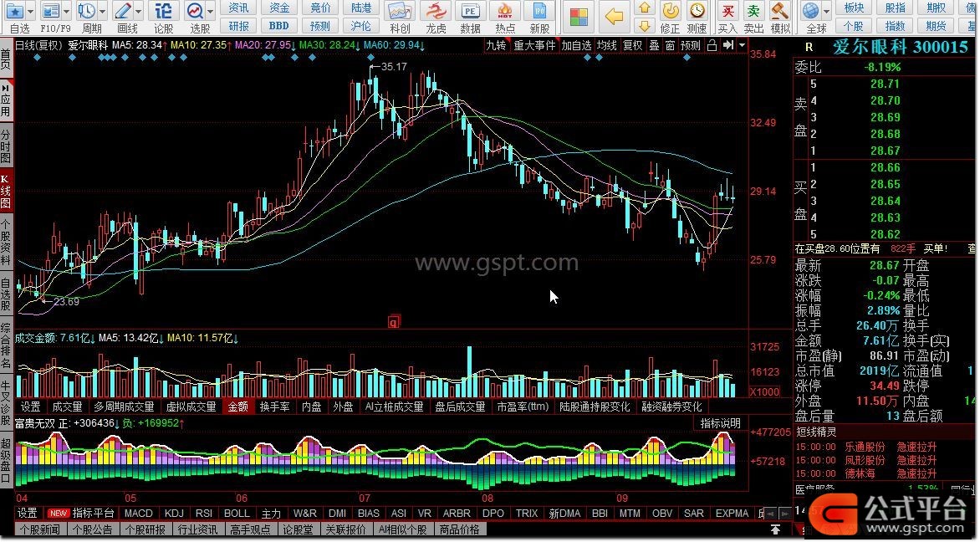Click the 买入 buy icon
This screenshot has height=542, width=980.
727,11
